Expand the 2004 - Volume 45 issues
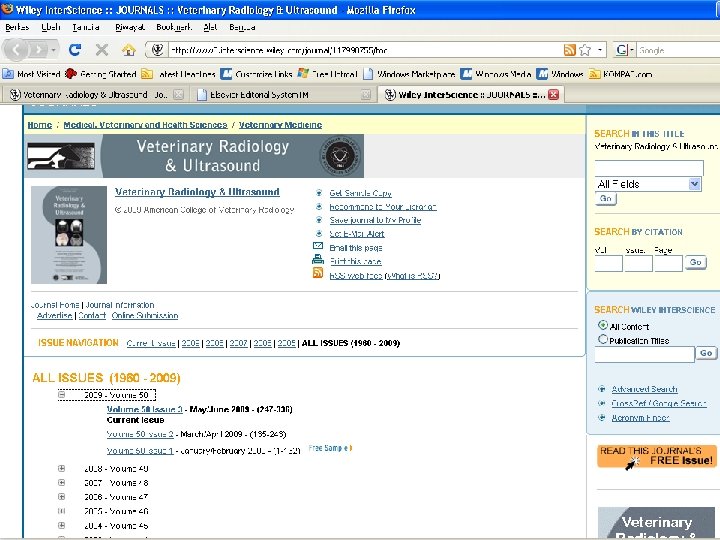Viewport: 720px width, 540px height. (62, 525)
